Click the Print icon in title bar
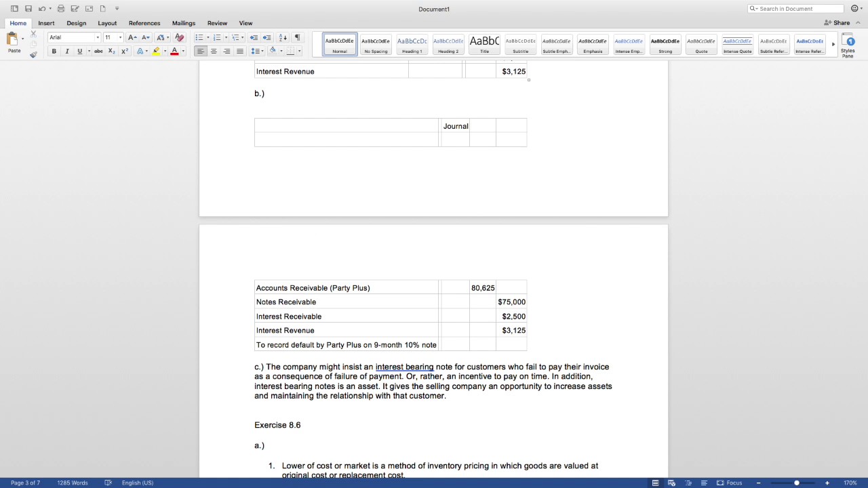The image size is (868, 488). 61,9
